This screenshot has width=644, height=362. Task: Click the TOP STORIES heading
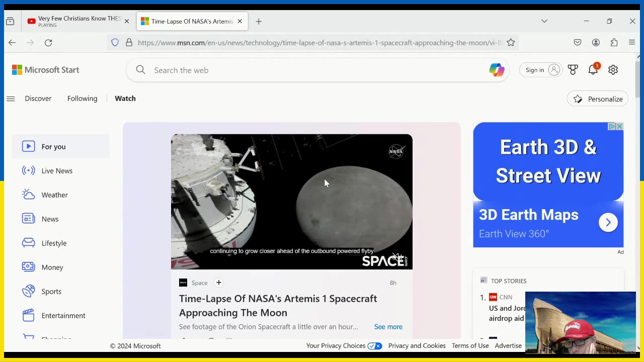tap(509, 281)
